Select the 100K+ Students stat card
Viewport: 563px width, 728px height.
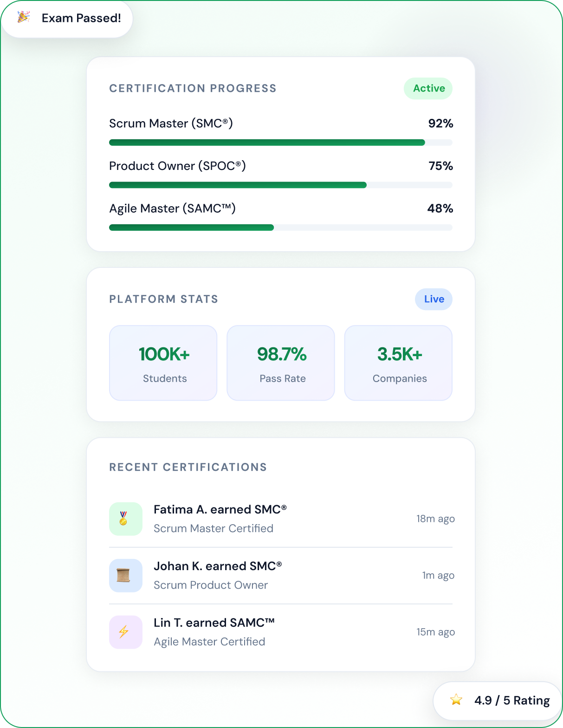pyautogui.click(x=163, y=363)
